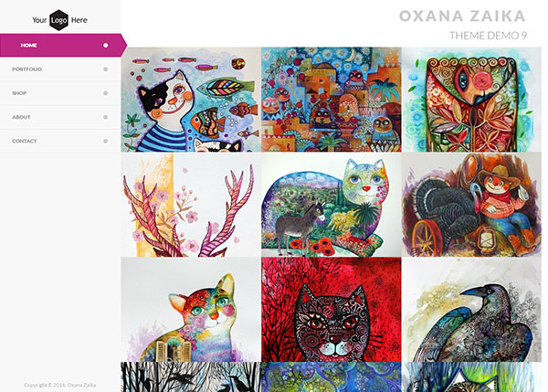Click the white dot beside Home

(106, 45)
